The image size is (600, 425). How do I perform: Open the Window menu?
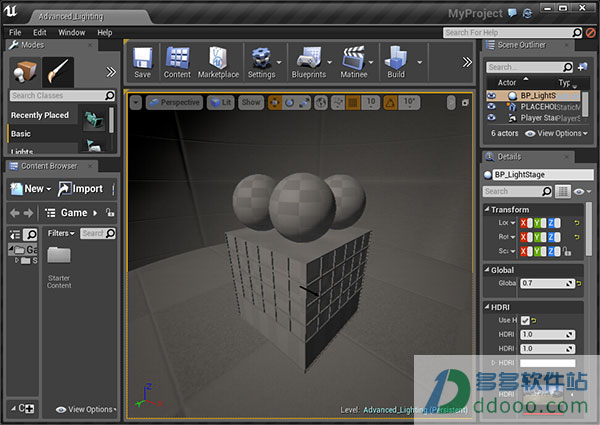72,33
